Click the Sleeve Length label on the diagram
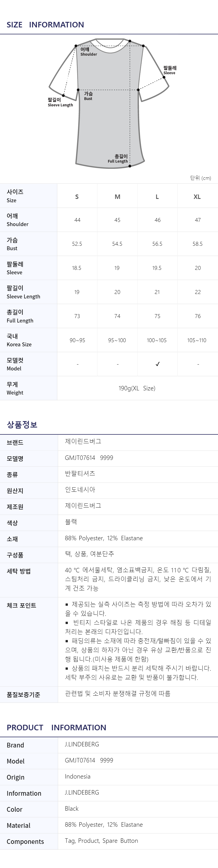Screen dimensions: 218x868 (60, 103)
